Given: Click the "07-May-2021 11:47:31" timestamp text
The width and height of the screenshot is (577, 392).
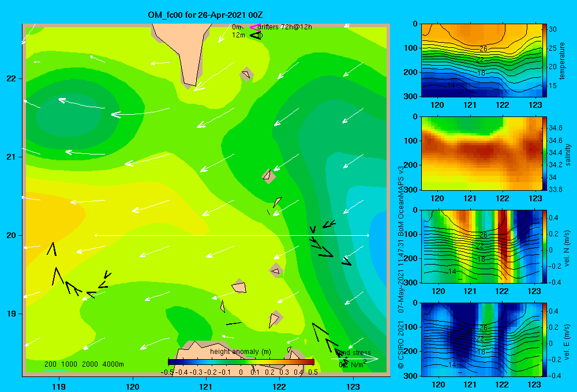Looking at the screenshot, I should click(x=401, y=276).
